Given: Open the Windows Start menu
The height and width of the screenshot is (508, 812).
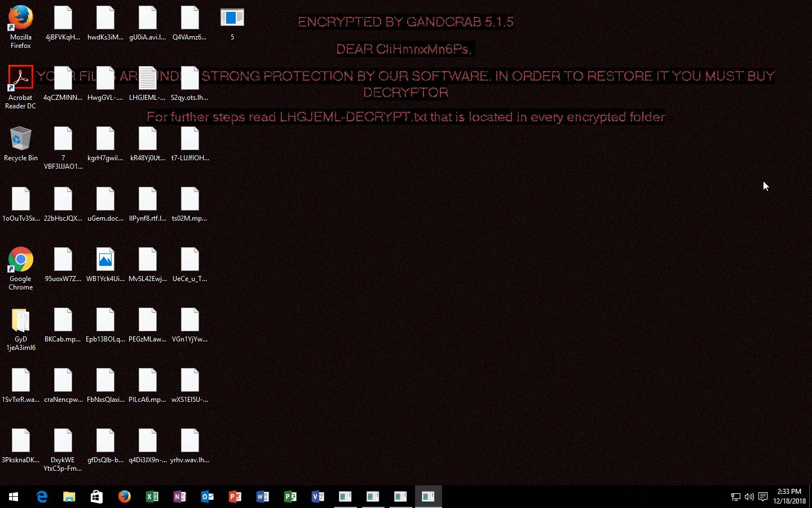Looking at the screenshot, I should pyautogui.click(x=14, y=497).
